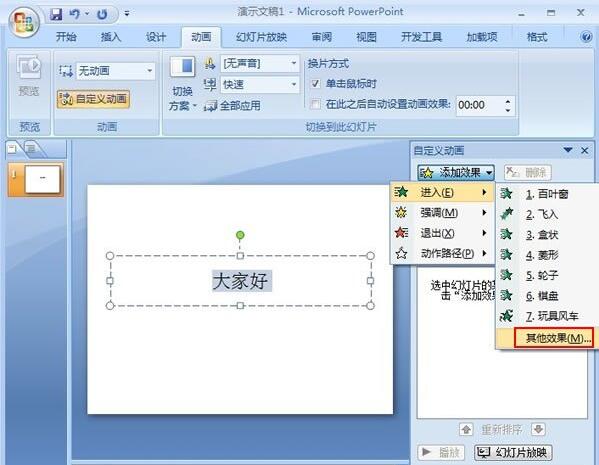
Task: Open the 动作路径(P) submenu
Action: [442, 253]
